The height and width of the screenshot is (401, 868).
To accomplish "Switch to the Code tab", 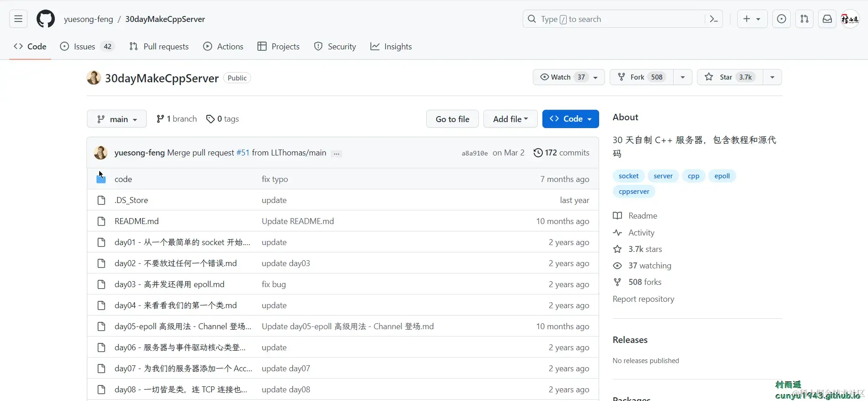I will click(30, 47).
